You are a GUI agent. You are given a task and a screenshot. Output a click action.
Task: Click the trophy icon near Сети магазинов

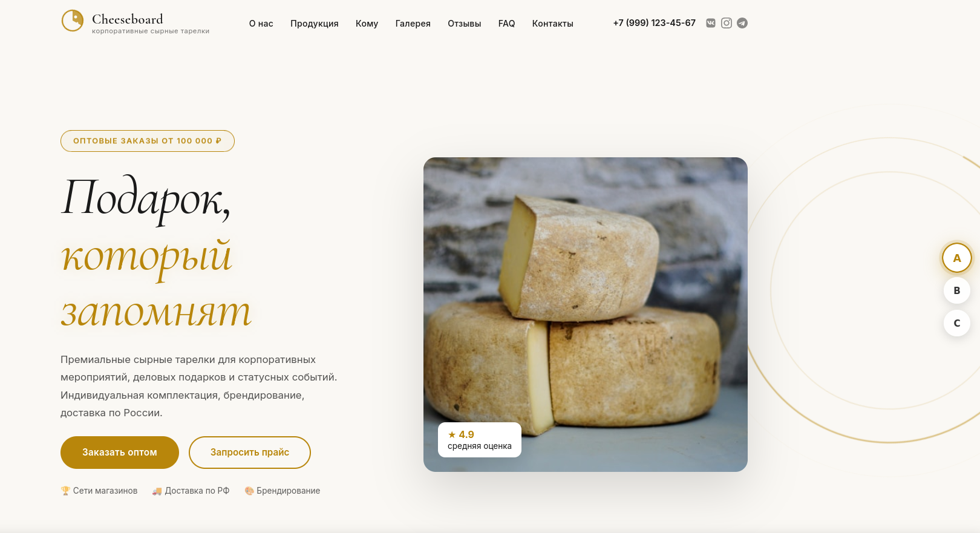(65, 491)
